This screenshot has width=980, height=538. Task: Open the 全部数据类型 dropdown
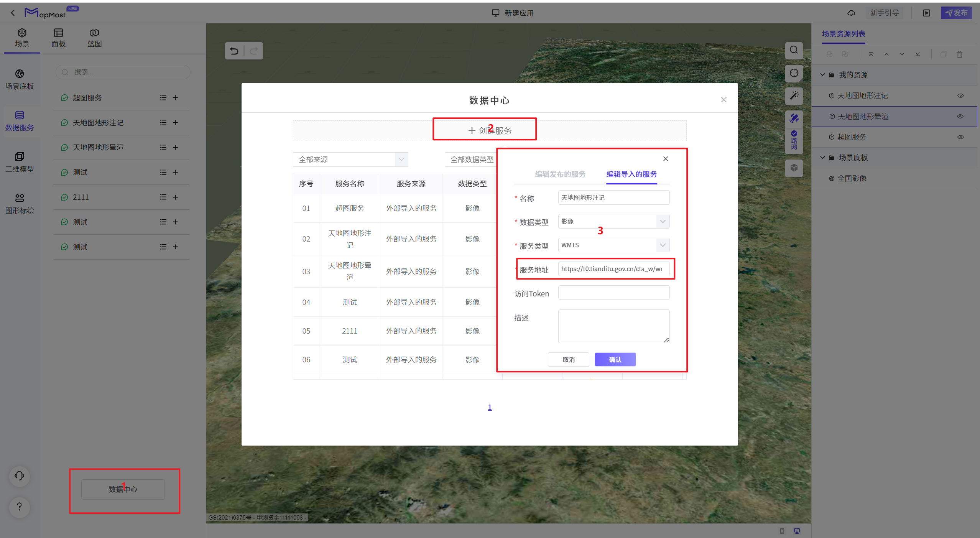[x=472, y=160]
